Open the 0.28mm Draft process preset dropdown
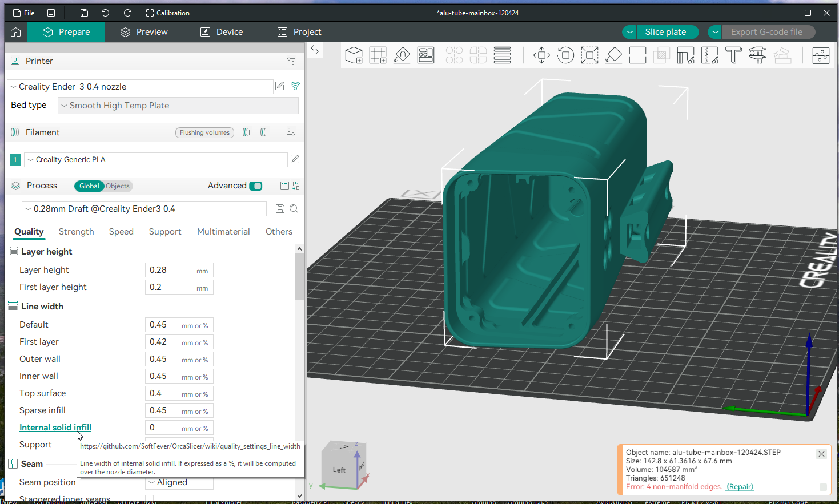Viewport: 839px width, 504px height. tap(144, 209)
